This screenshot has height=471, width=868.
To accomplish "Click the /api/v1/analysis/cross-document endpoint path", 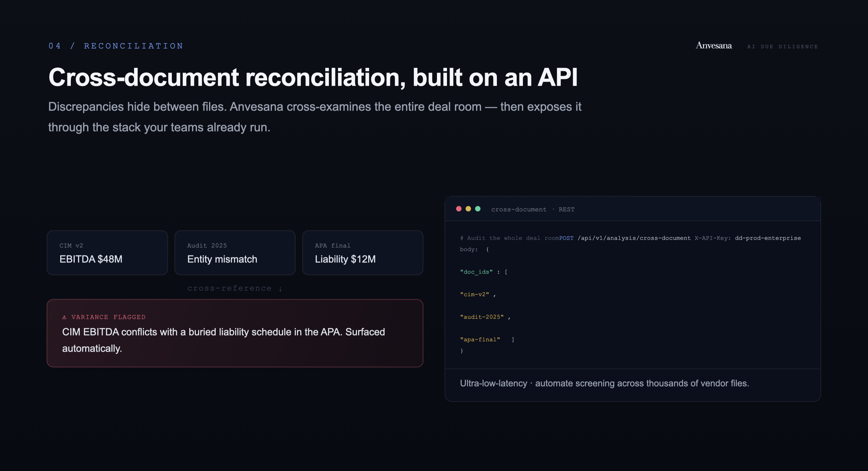I will click(634, 238).
